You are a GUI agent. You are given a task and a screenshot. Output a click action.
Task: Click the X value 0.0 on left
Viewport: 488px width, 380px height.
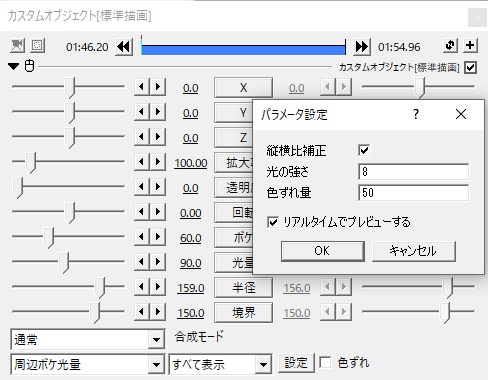tap(190, 88)
